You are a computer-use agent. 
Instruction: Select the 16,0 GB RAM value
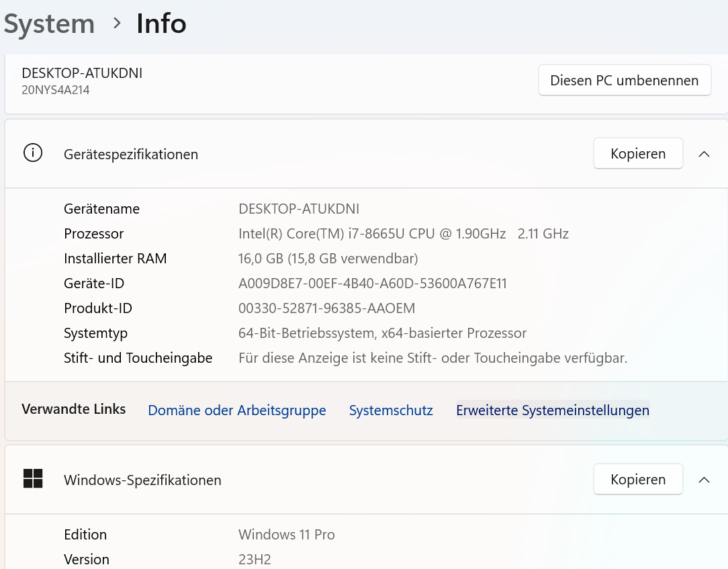(x=328, y=259)
